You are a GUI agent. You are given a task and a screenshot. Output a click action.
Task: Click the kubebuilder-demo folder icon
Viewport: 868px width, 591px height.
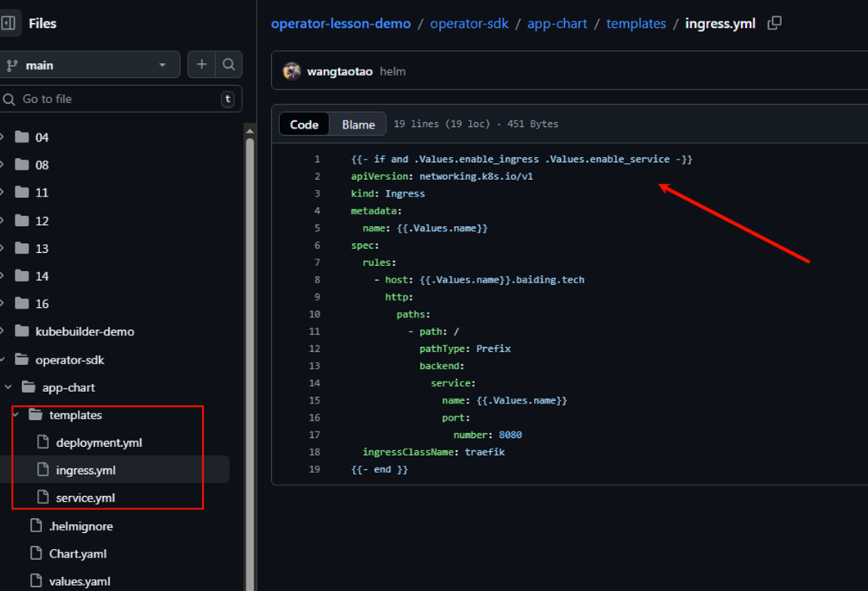[22, 332]
